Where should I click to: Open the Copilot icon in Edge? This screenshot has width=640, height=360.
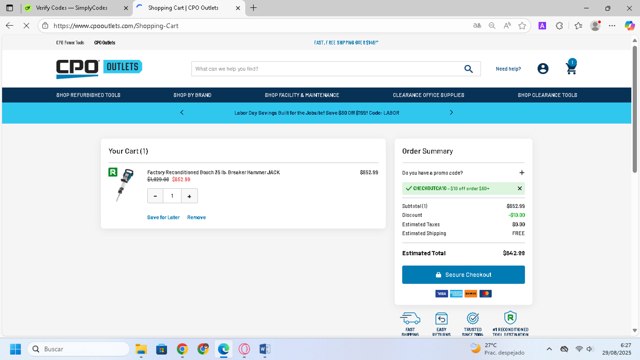pos(629,26)
